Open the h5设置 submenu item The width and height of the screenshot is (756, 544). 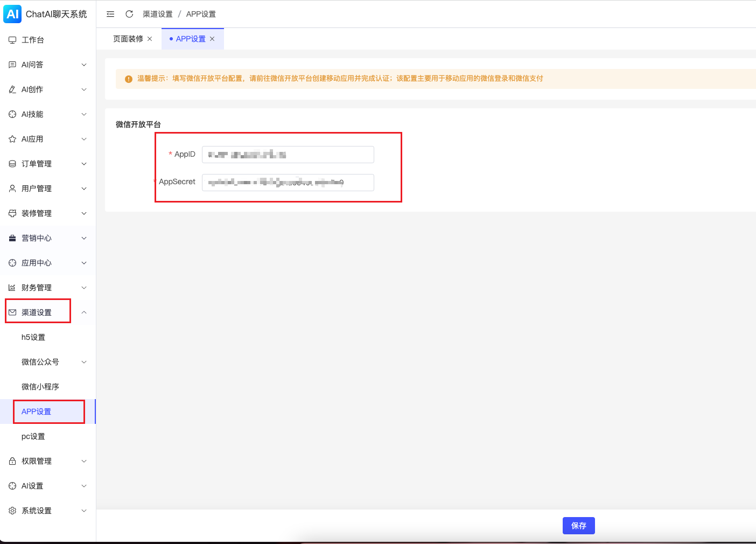pos(33,337)
